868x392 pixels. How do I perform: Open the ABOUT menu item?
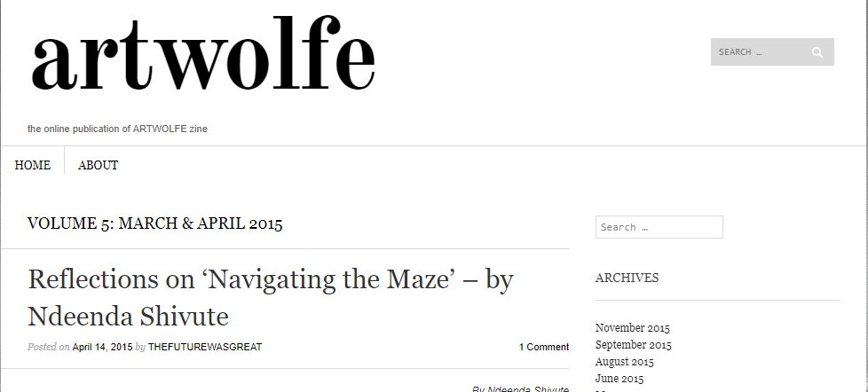pyautogui.click(x=98, y=165)
